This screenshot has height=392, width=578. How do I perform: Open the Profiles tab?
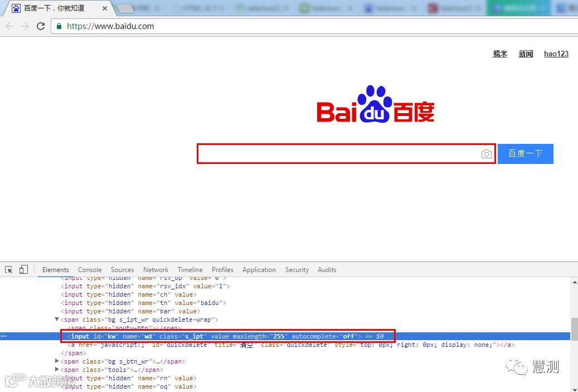point(222,269)
